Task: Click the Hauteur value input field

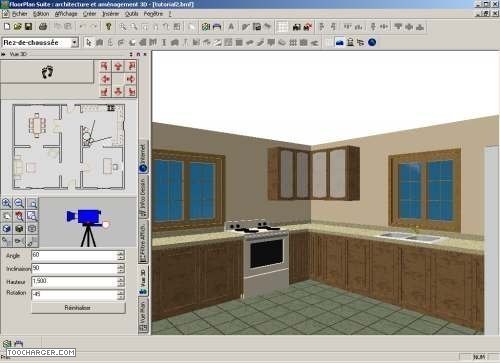Action: [74, 281]
